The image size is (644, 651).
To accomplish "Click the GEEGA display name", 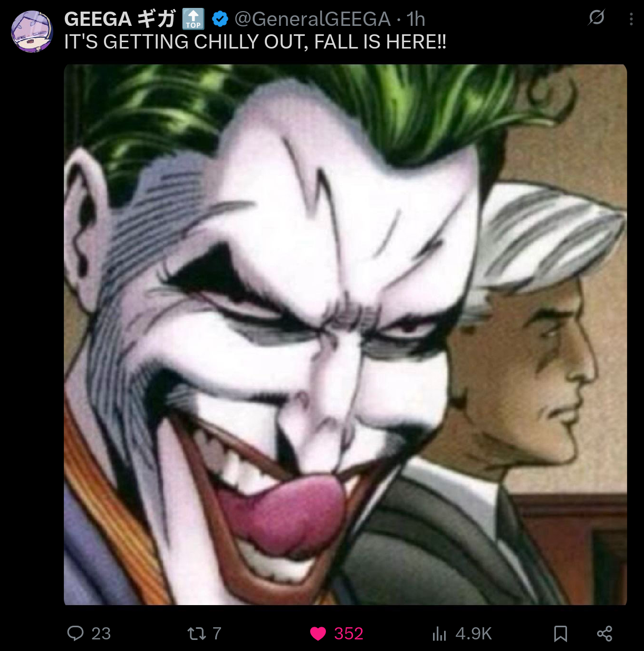I will pyautogui.click(x=120, y=19).
